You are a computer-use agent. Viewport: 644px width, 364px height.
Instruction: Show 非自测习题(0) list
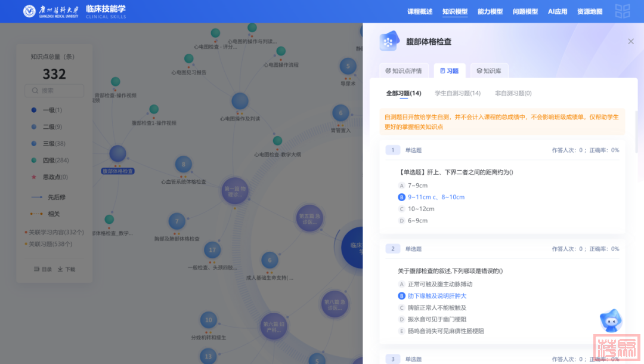513,93
